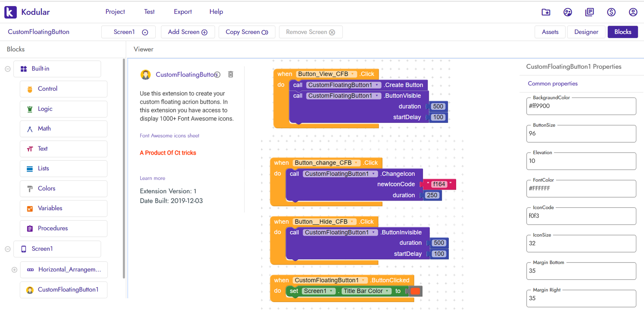Click the Procedures clipboard icon
The height and width of the screenshot is (314, 644).
click(30, 229)
